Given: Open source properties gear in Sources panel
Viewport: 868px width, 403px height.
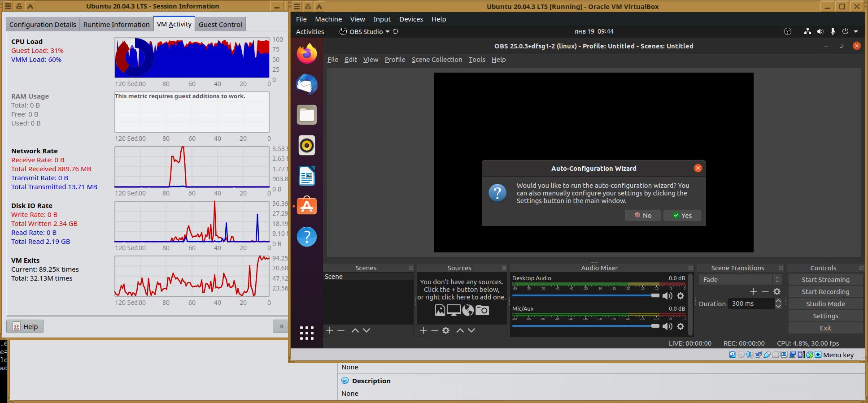Looking at the screenshot, I should [x=446, y=330].
